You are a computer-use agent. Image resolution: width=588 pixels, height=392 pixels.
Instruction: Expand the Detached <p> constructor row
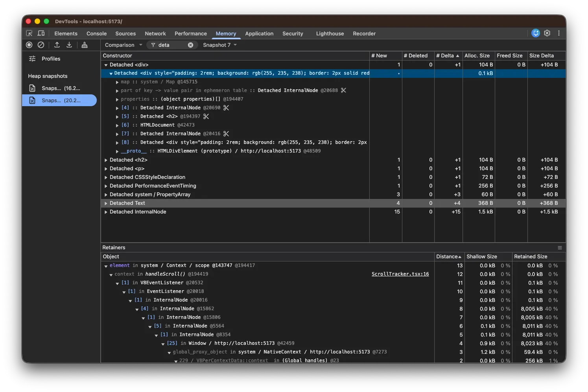(x=106, y=169)
